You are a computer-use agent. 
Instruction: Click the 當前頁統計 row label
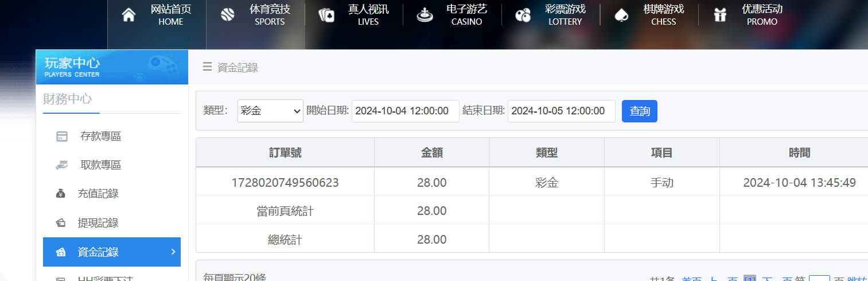(285, 211)
